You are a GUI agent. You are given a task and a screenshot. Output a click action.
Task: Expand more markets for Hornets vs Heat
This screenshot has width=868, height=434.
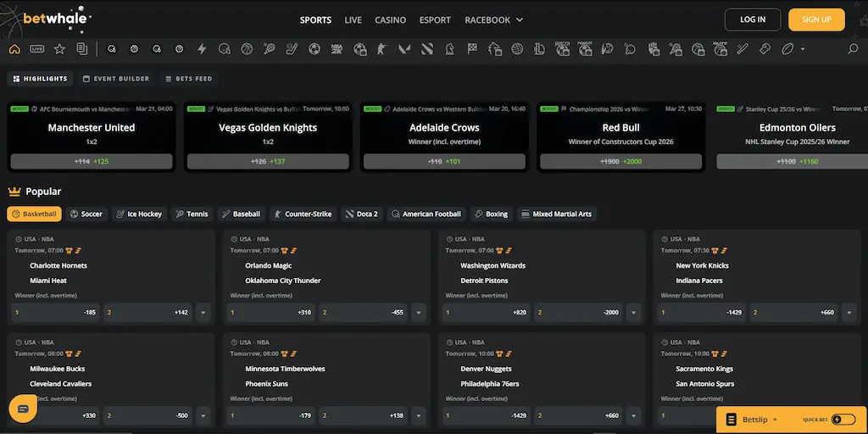[x=203, y=312]
